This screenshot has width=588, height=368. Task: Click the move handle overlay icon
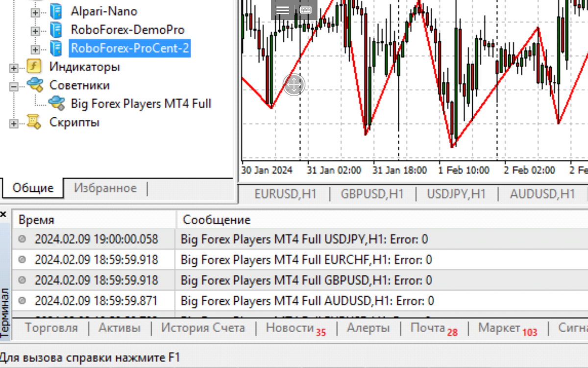(294, 85)
